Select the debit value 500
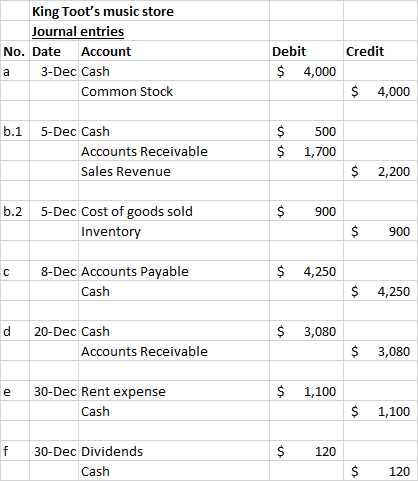This screenshot has width=418, height=481. point(306,131)
